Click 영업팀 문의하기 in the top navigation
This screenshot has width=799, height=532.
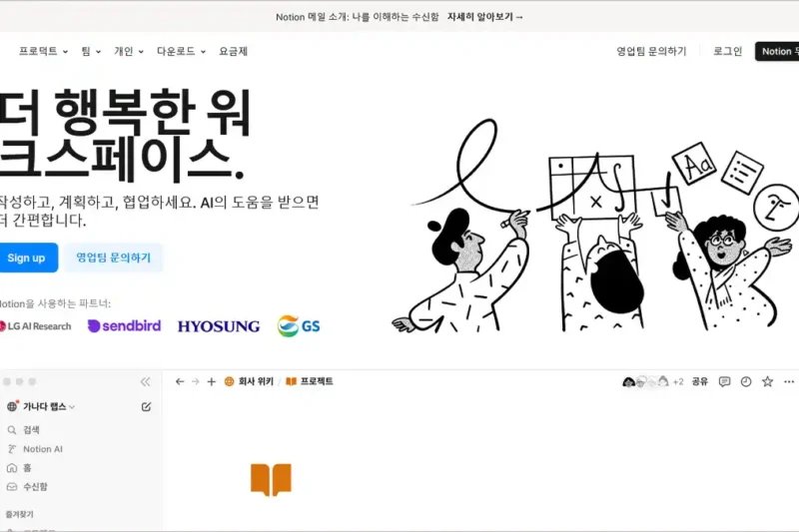651,52
